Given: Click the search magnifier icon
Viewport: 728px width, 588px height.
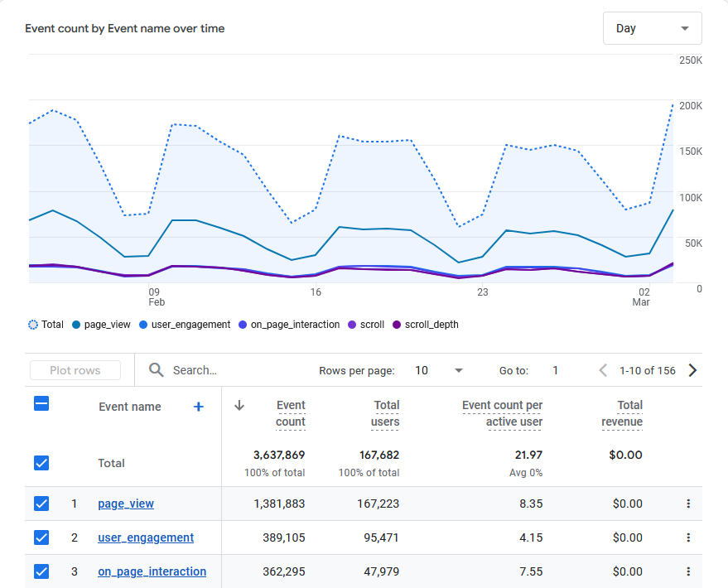Looking at the screenshot, I should click(x=157, y=370).
